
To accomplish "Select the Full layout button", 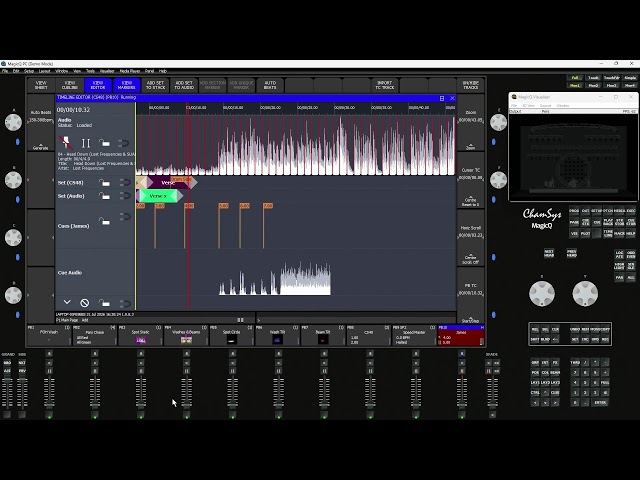I will point(575,78).
